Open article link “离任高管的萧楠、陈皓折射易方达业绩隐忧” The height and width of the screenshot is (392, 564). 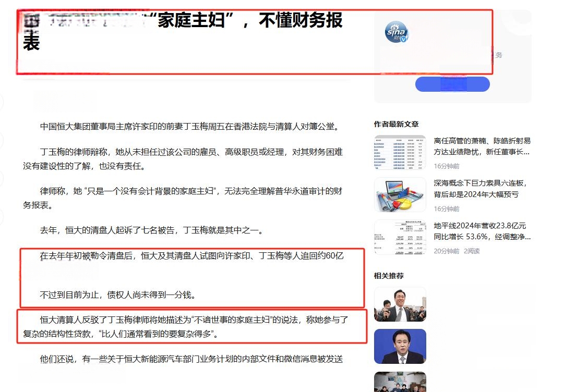coord(482,146)
